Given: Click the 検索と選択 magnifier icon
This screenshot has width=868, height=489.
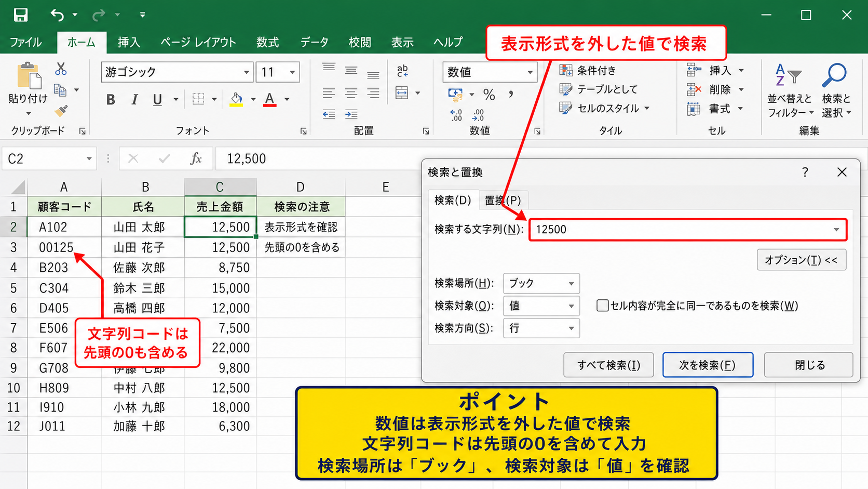Looking at the screenshot, I should (x=835, y=75).
